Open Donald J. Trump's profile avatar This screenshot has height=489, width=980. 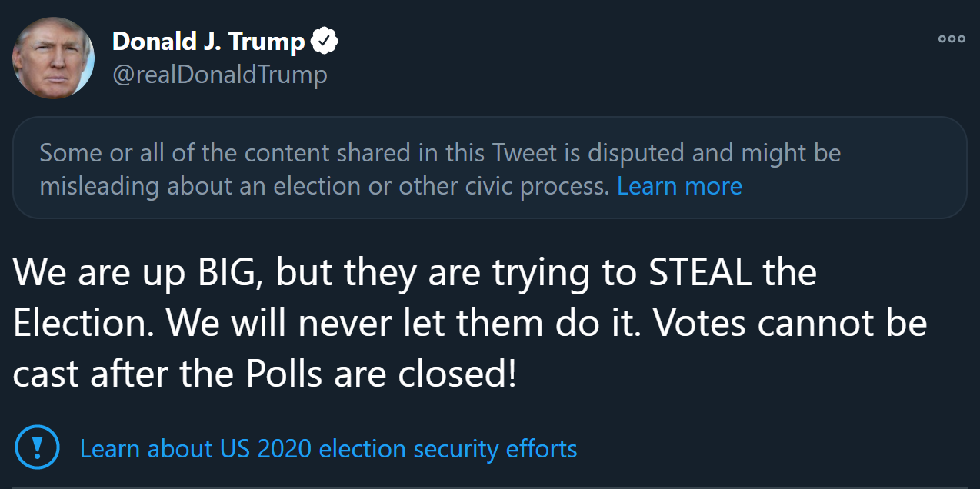pyautogui.click(x=53, y=58)
